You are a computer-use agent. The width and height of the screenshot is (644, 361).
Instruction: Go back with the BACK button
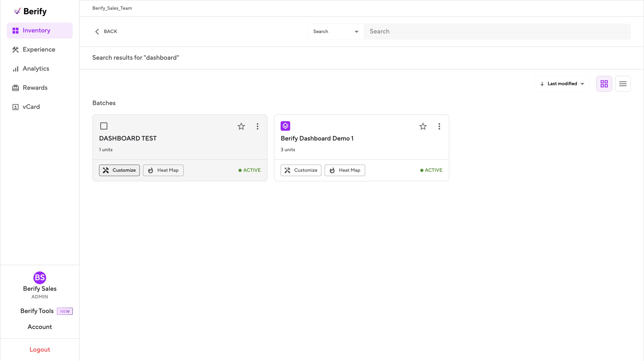(106, 31)
